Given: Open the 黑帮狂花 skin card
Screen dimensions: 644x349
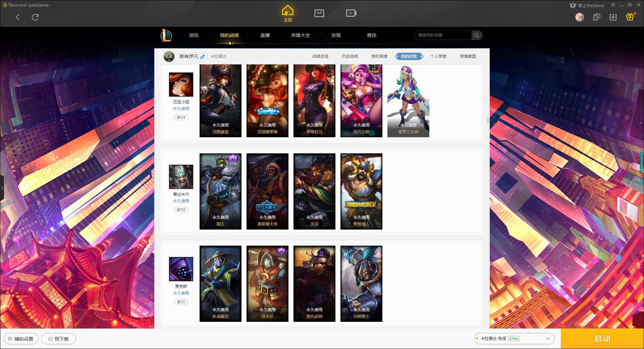Looking at the screenshot, I should (x=314, y=101).
